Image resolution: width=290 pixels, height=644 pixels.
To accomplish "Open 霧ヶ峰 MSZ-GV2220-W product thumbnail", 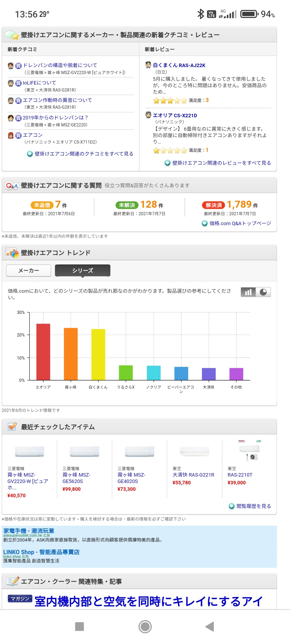I will click(30, 451).
